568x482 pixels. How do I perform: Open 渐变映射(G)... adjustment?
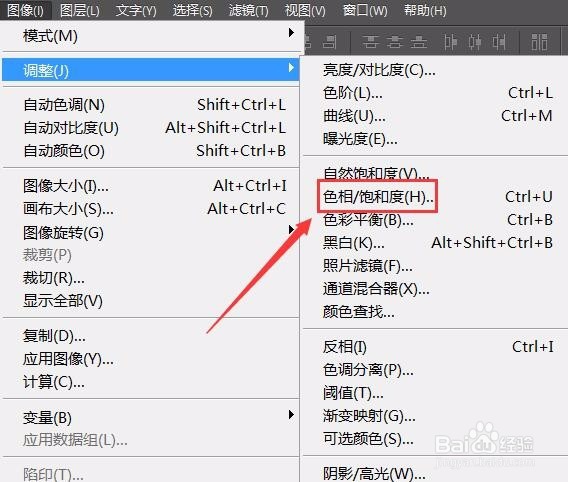(x=435, y=416)
